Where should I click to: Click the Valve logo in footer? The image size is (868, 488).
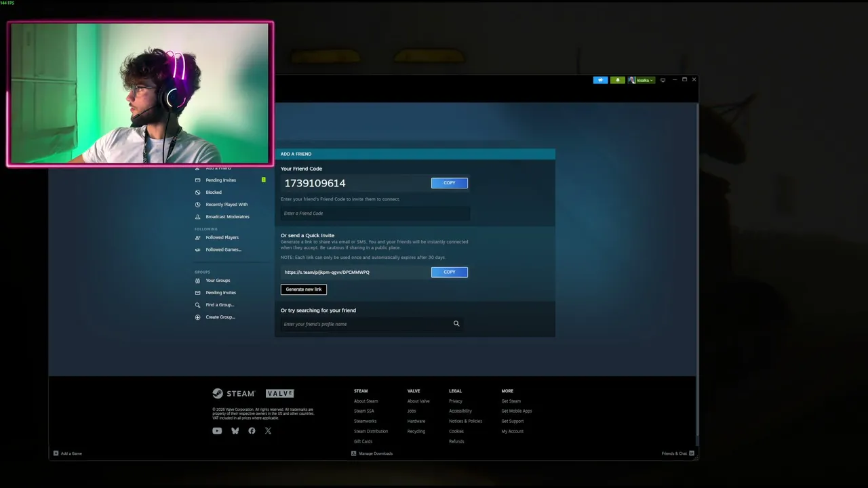tap(280, 394)
